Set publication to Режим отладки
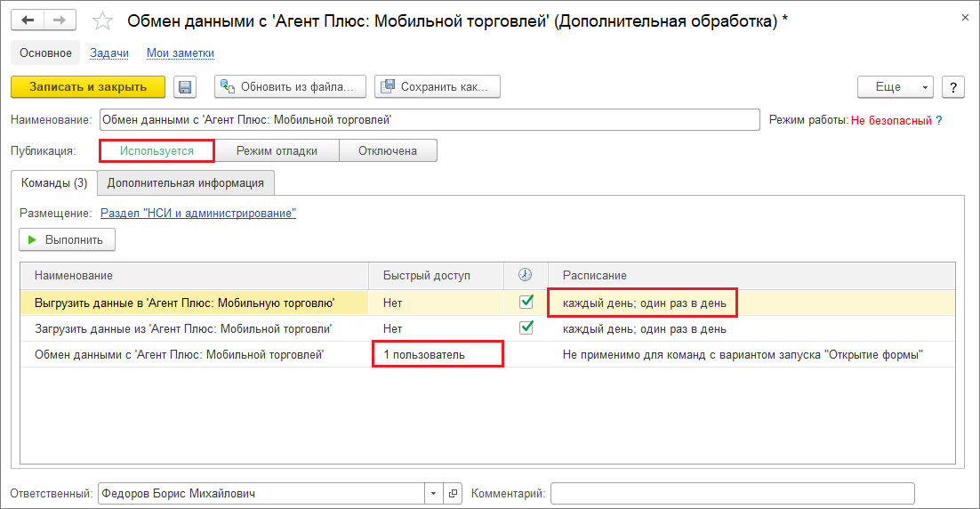980x509 pixels. (277, 150)
